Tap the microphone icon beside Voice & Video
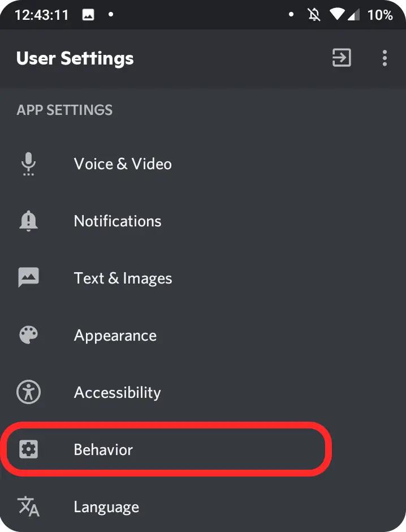406x532 pixels. 28,164
